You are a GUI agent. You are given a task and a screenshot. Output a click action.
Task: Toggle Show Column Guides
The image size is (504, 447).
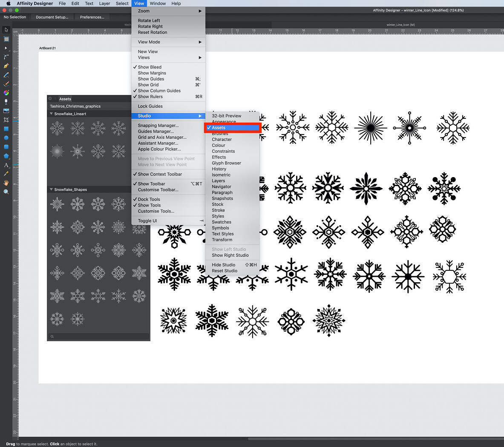point(168,91)
